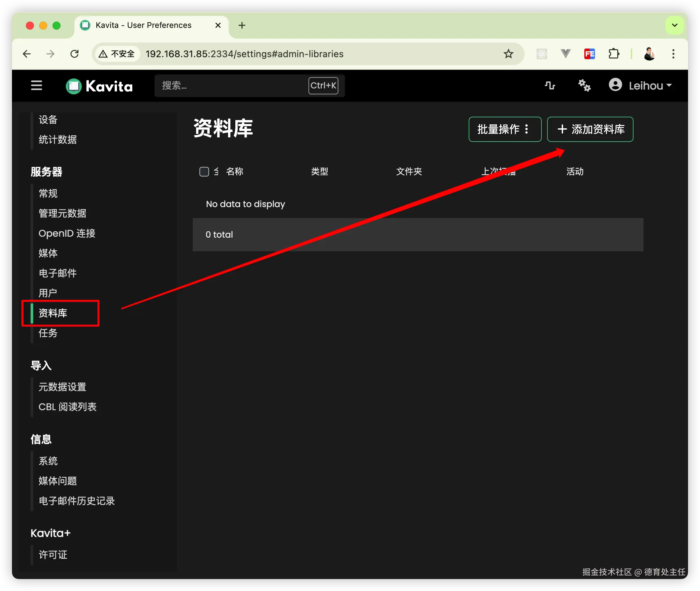The height and width of the screenshot is (591, 700).
Task: Open the Chrome three-dot menu
Action: [x=673, y=54]
